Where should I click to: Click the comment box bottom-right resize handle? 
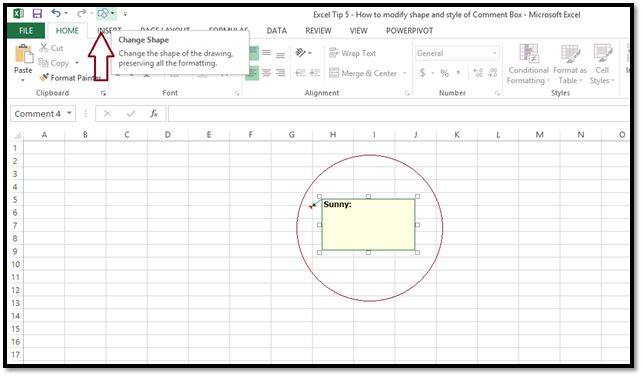(417, 253)
